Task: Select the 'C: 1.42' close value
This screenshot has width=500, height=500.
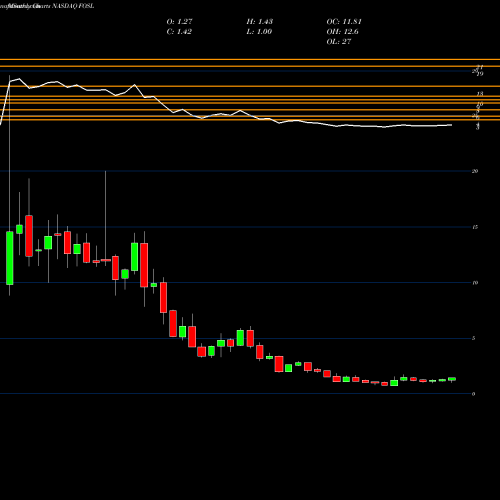Action: [179, 32]
